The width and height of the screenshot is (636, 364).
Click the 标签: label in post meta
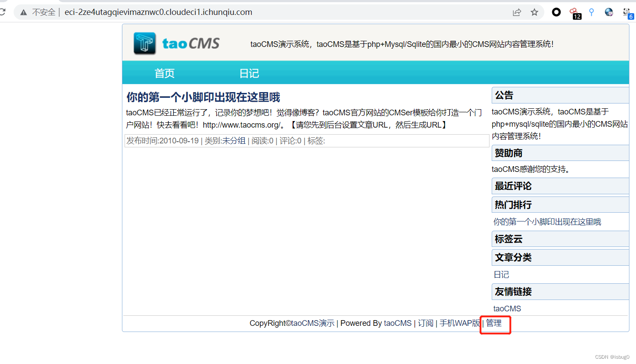click(x=316, y=141)
